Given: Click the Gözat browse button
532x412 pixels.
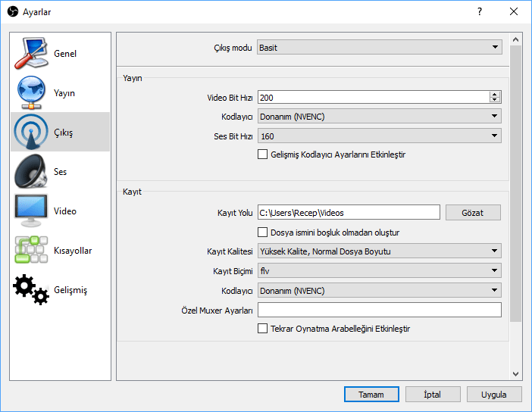Looking at the screenshot, I should (473, 213).
